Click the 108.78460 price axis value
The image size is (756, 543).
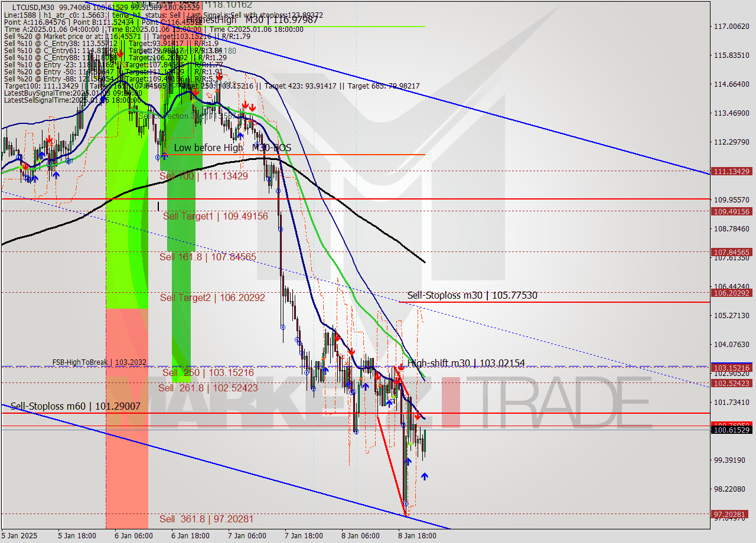[x=732, y=228]
